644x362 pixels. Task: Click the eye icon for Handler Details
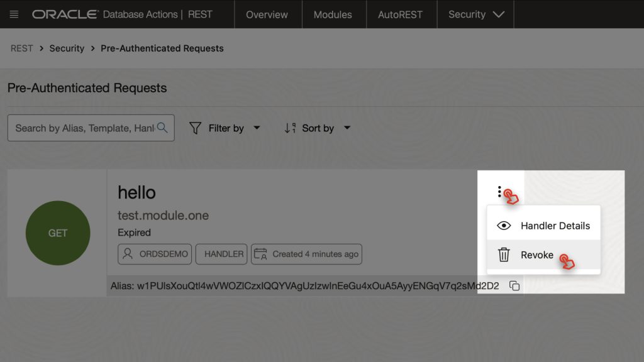[504, 226]
